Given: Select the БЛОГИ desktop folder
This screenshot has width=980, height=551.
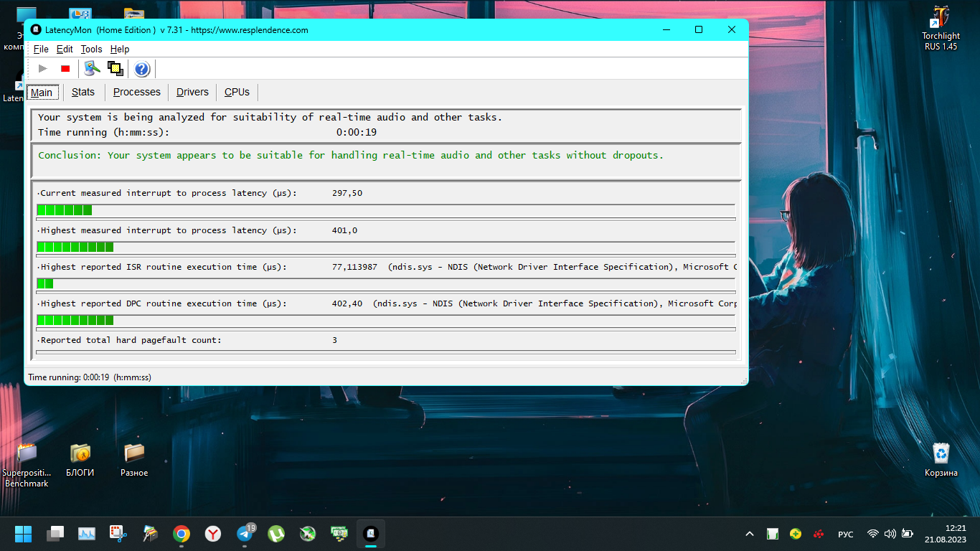Looking at the screenshot, I should click(80, 460).
